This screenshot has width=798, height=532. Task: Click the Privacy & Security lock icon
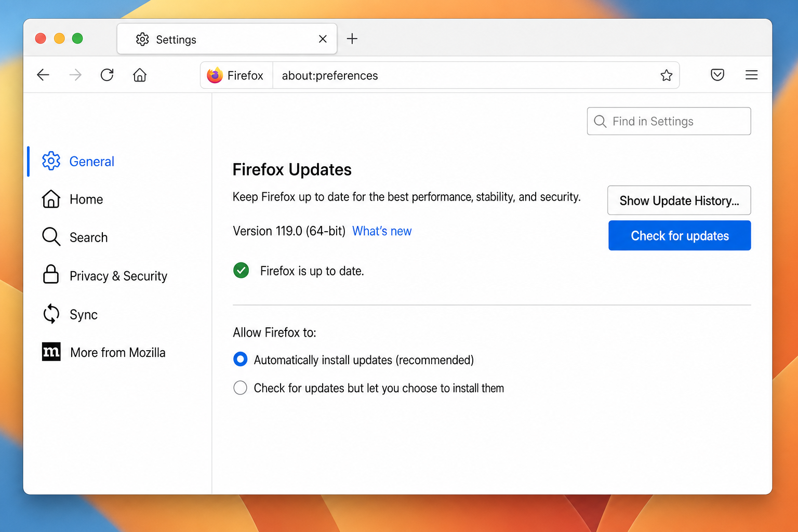coord(51,274)
